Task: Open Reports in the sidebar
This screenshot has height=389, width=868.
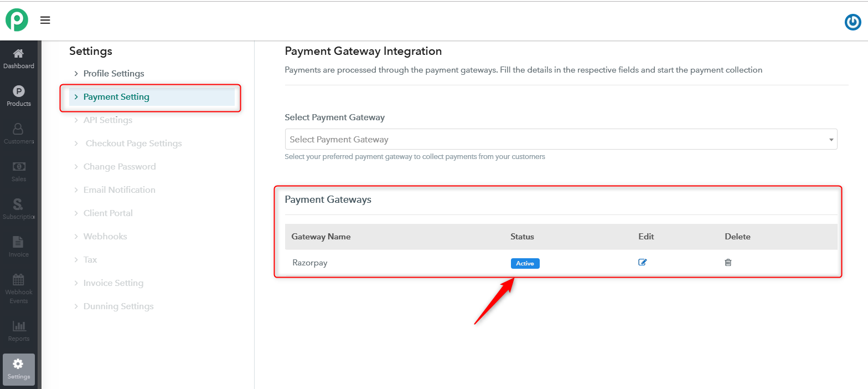Action: pyautogui.click(x=19, y=331)
